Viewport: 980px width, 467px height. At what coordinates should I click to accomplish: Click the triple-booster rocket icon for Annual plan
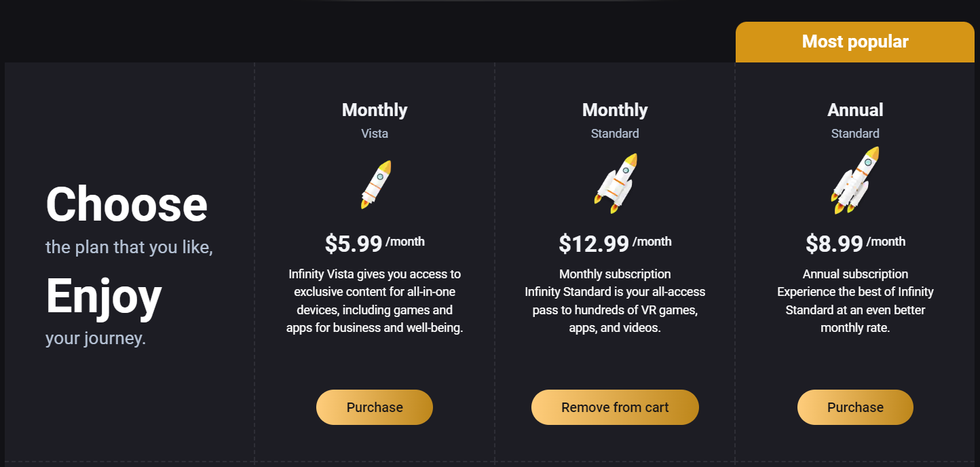854,180
